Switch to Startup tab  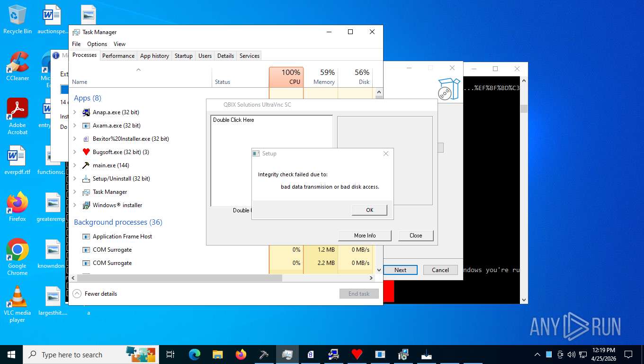pyautogui.click(x=184, y=56)
